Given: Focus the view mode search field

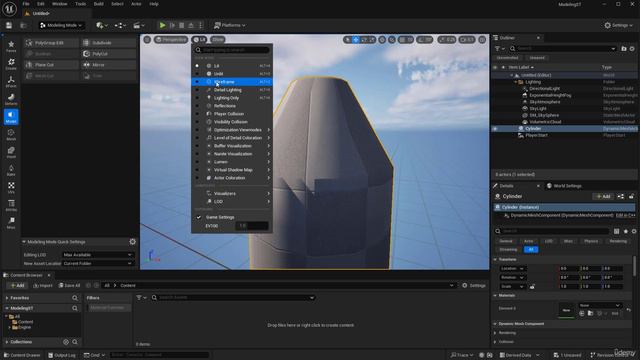Looking at the screenshot, I should (232, 50).
